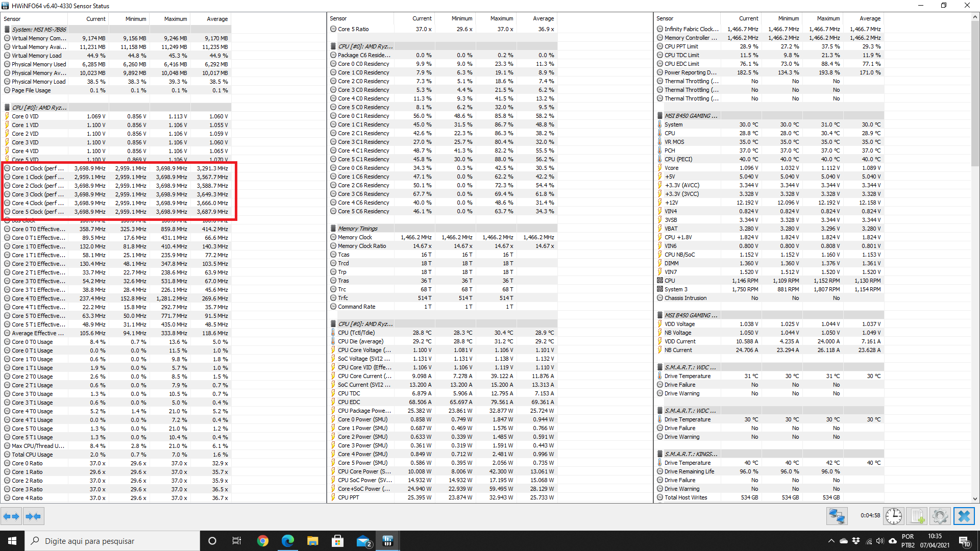Select the HWiNFO taskbar icon
Viewport: 980px width, 551px height.
pyautogui.click(x=388, y=541)
